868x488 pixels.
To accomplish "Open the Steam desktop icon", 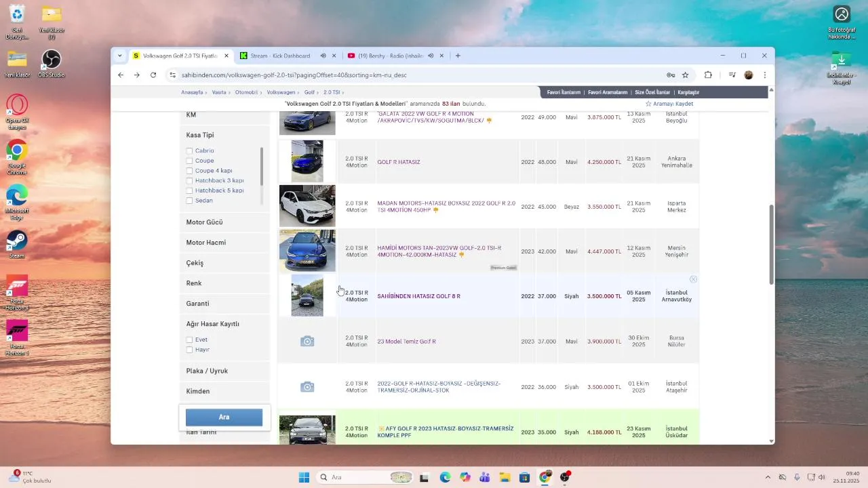I will [17, 244].
